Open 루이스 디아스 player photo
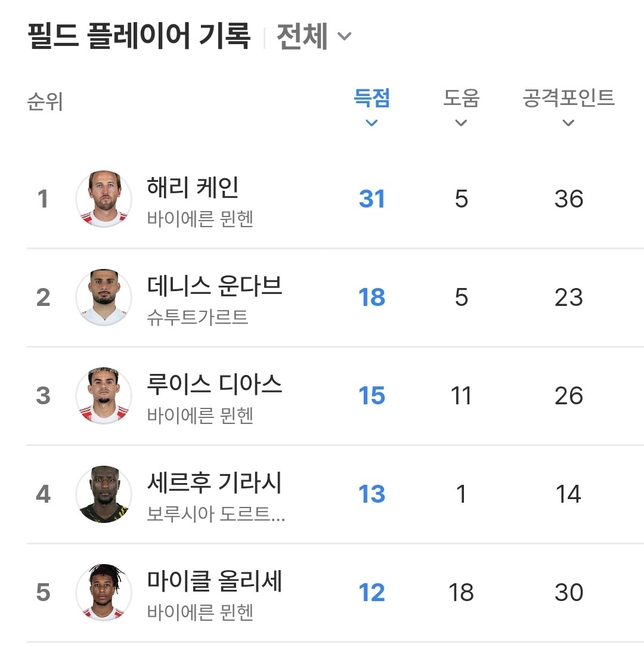Image resolution: width=644 pixels, height=647 pixels. point(104,396)
